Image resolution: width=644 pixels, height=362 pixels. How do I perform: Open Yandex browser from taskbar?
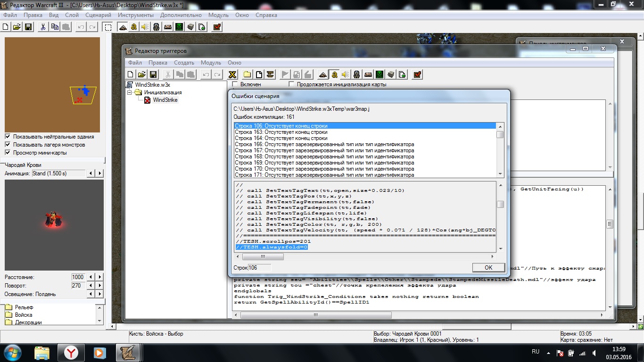(71, 353)
